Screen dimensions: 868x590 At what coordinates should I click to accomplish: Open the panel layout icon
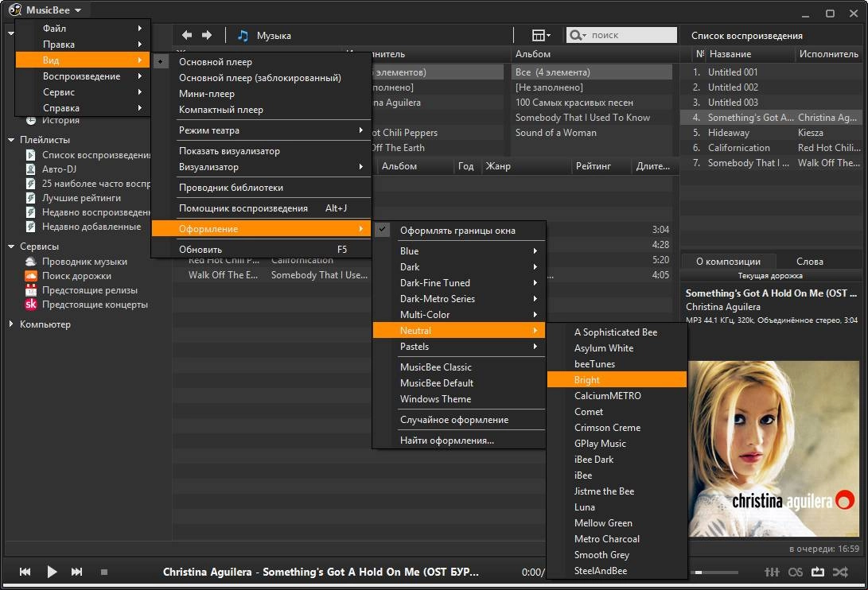pyautogui.click(x=541, y=36)
